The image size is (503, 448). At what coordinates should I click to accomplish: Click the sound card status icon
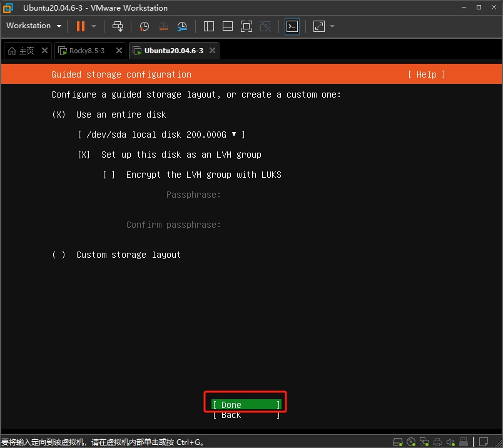(x=450, y=442)
